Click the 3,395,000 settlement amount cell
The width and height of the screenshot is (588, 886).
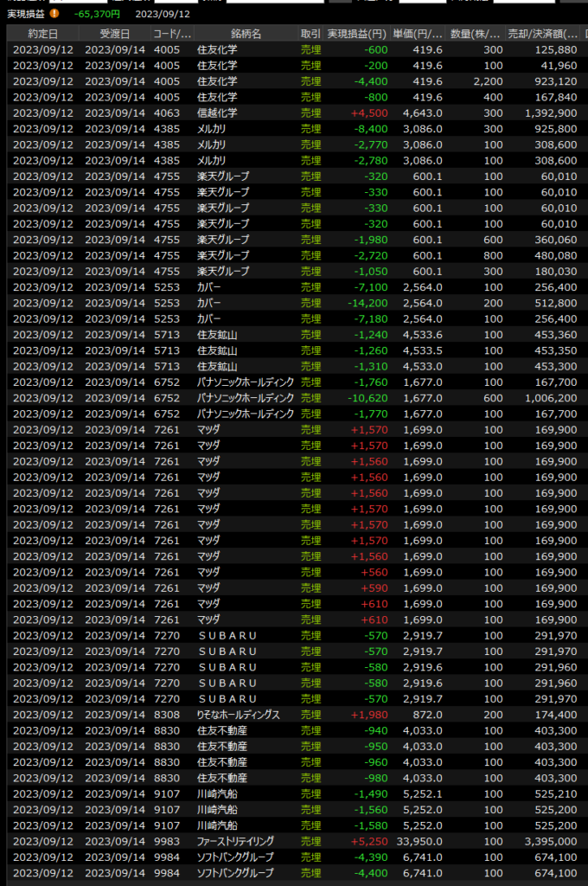tap(548, 841)
